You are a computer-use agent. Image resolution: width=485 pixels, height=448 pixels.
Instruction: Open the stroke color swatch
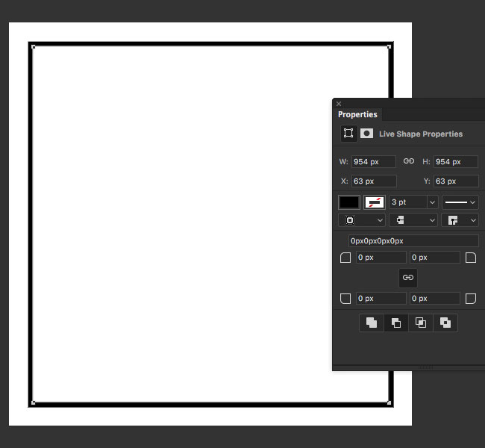point(375,202)
